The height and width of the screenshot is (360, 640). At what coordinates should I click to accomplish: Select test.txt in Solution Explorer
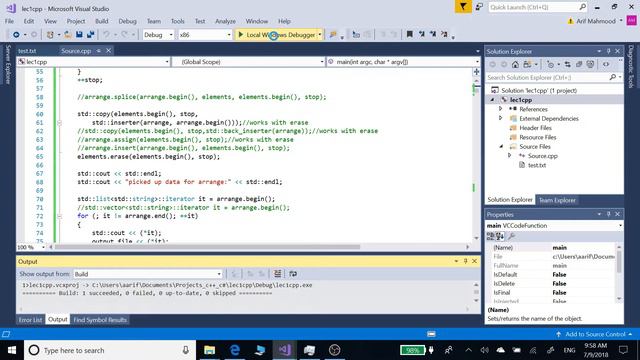537,165
